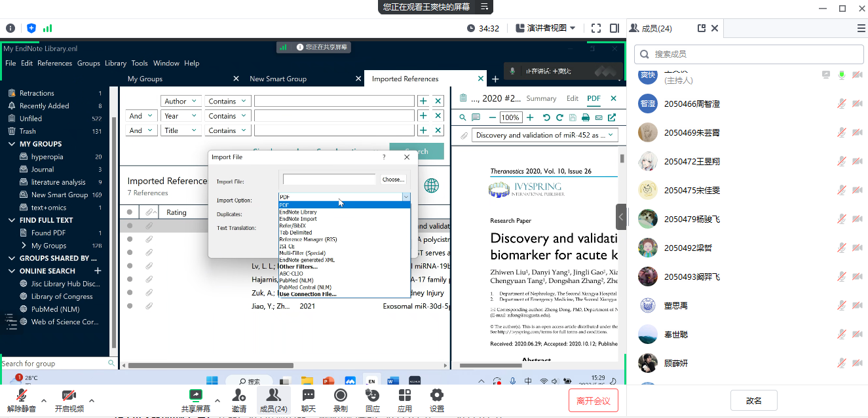Remove the Year search row
The width and height of the screenshot is (868, 418).
pos(438,116)
